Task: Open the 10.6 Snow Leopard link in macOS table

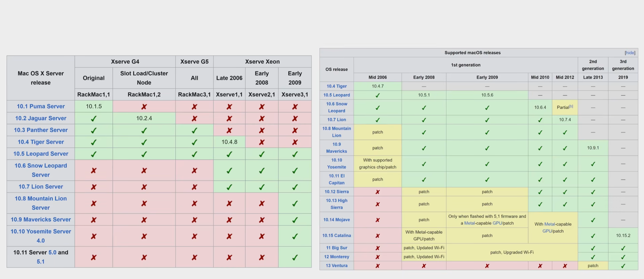Action: click(337, 107)
